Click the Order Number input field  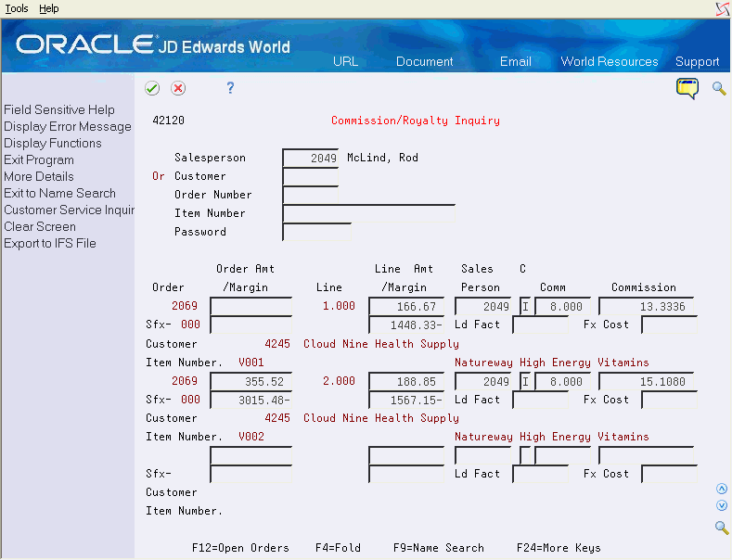pos(311,196)
